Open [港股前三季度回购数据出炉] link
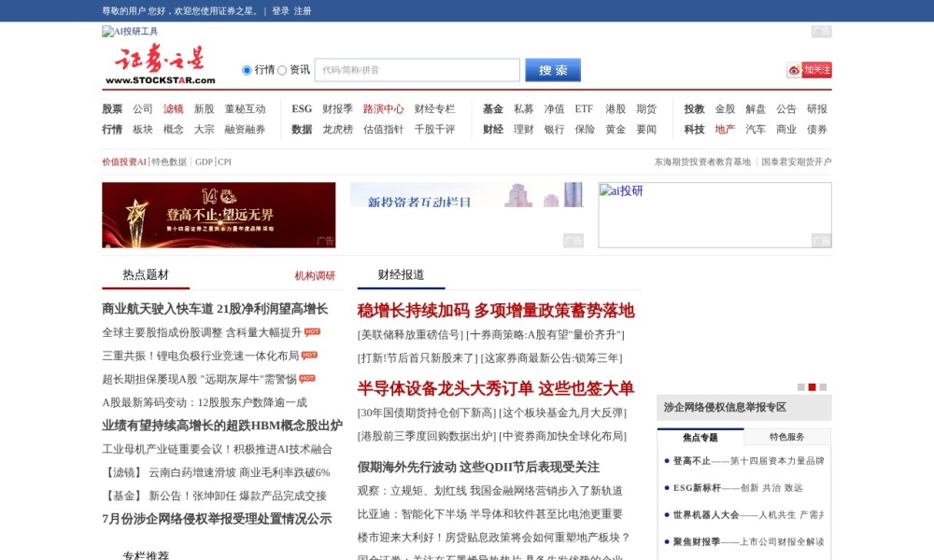The width and height of the screenshot is (934, 560). 427,436
